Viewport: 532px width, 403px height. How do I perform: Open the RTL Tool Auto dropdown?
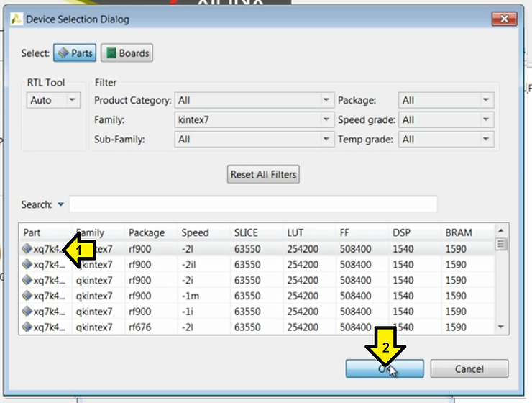pyautogui.click(x=53, y=101)
